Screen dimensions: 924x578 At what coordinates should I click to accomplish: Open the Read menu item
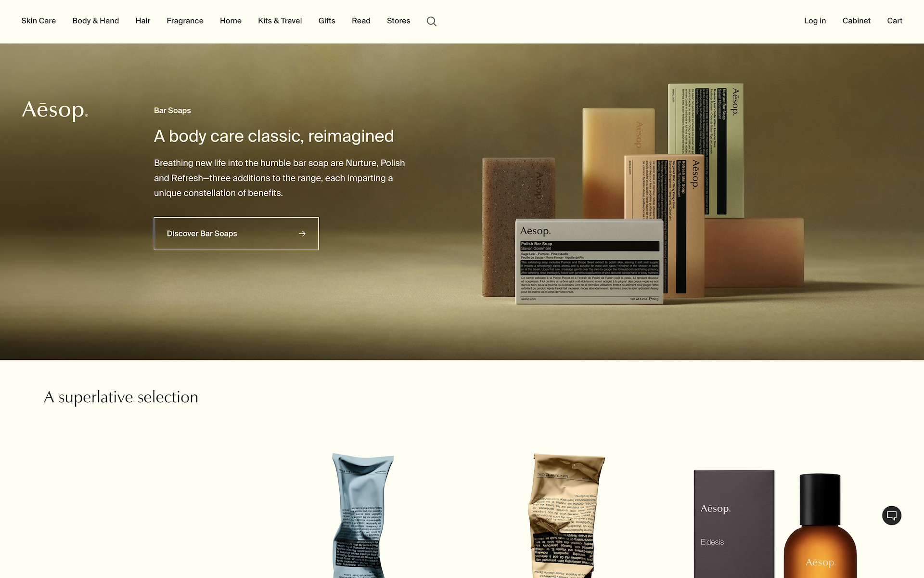click(361, 21)
